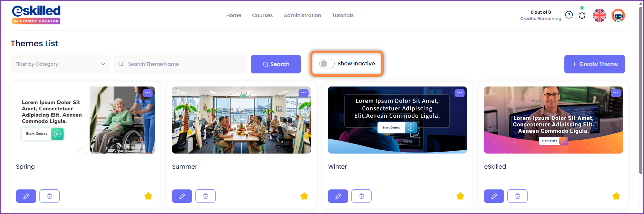Click the Winter theme favorite star
644x214 pixels.
pyautogui.click(x=460, y=196)
